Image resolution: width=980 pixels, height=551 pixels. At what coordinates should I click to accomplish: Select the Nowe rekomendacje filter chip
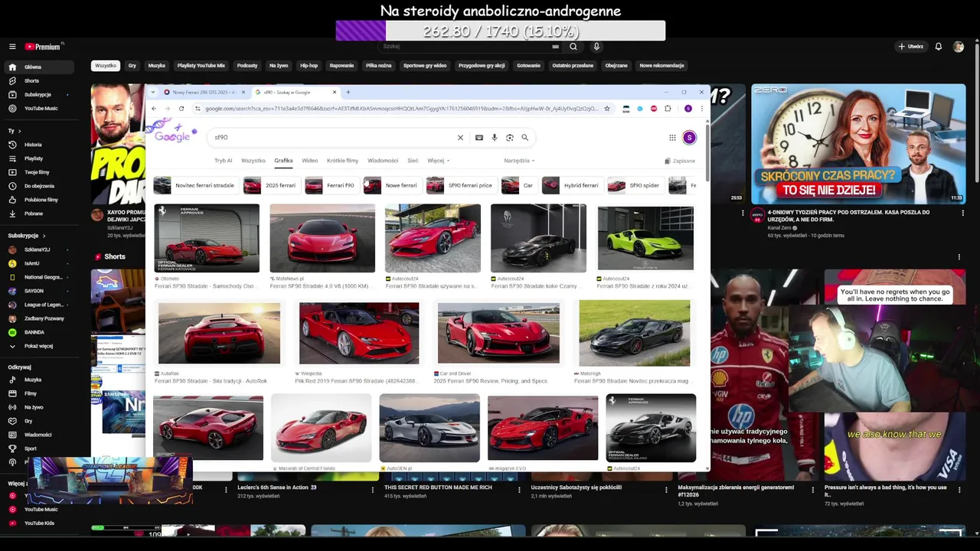pyautogui.click(x=661, y=66)
